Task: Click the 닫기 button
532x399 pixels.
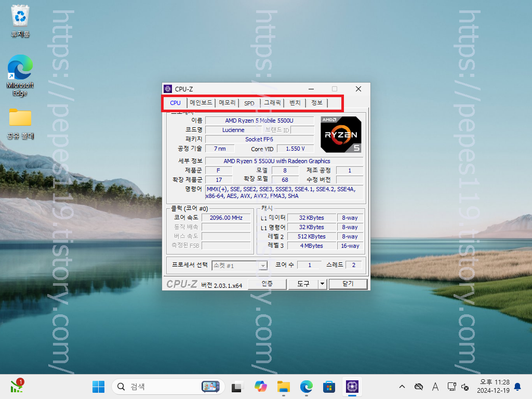Action: 348,284
